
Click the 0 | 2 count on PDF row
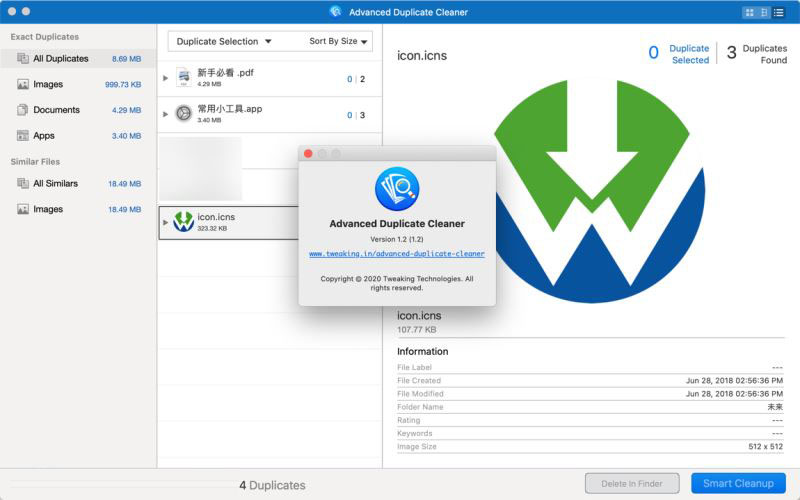[x=356, y=79]
